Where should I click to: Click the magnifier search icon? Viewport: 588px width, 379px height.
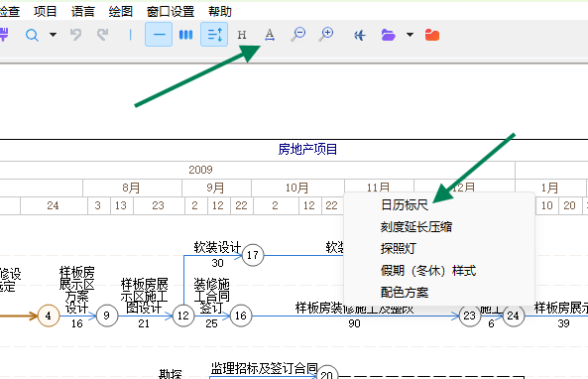(32, 36)
